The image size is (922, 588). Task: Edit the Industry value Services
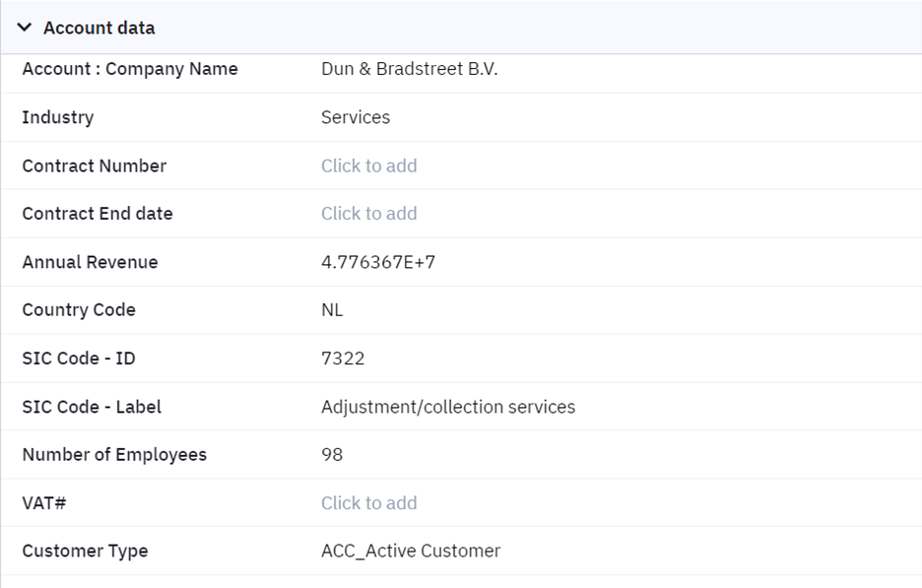coord(356,117)
